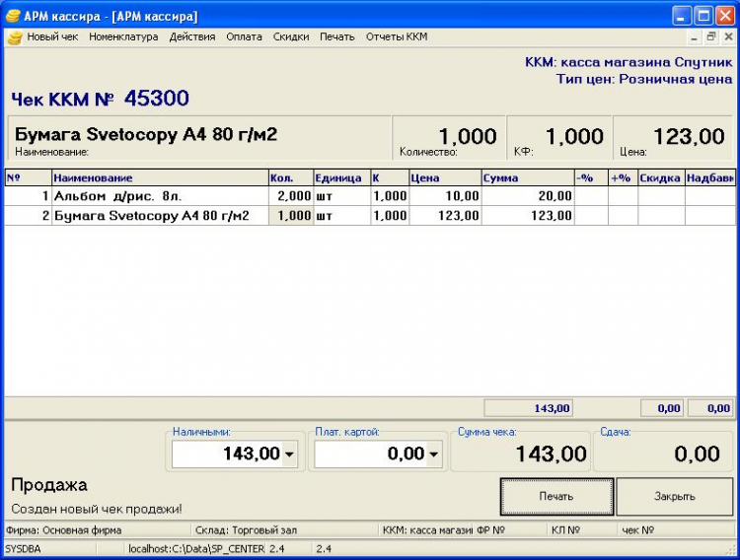
Task: Expand the Наличными amount dropdown arrow
Action: pyautogui.click(x=289, y=454)
